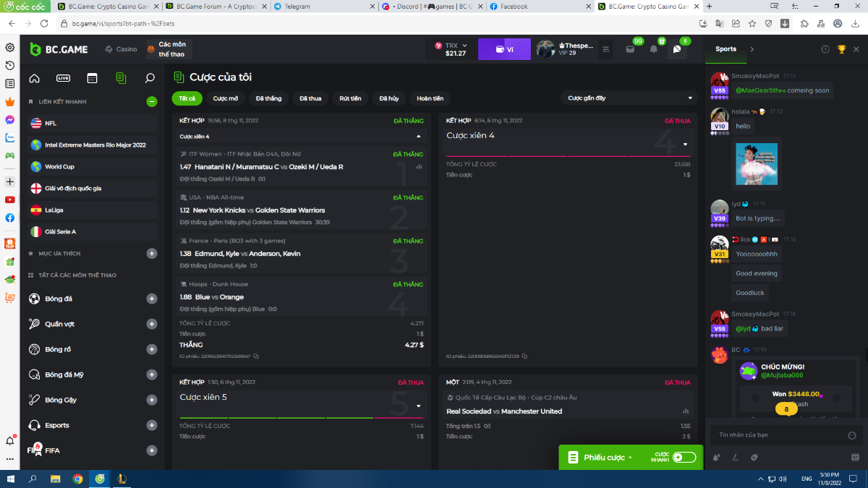The height and width of the screenshot is (488, 868).
Task: Toggle the Cược Nhanh quick bet switch
Action: click(x=684, y=457)
